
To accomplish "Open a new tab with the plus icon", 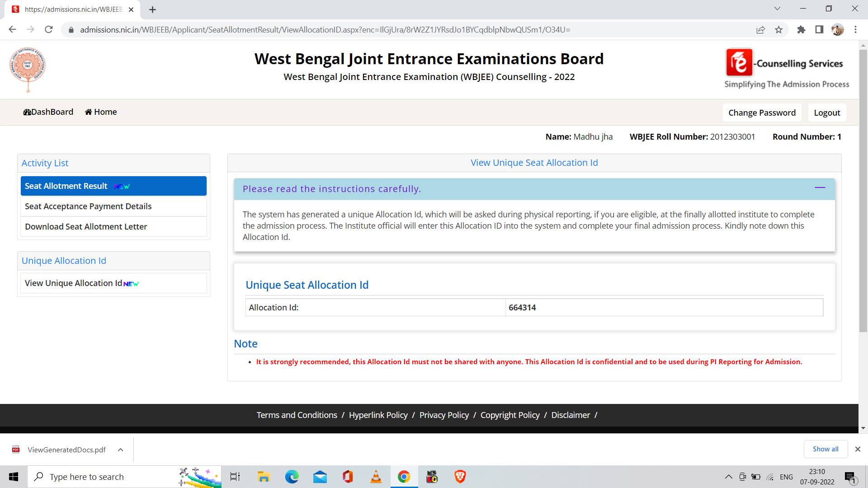I will [152, 9].
